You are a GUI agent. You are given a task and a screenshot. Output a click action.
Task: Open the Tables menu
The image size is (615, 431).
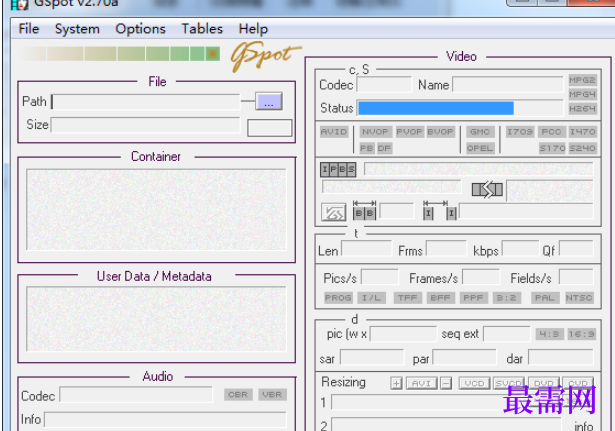[202, 29]
